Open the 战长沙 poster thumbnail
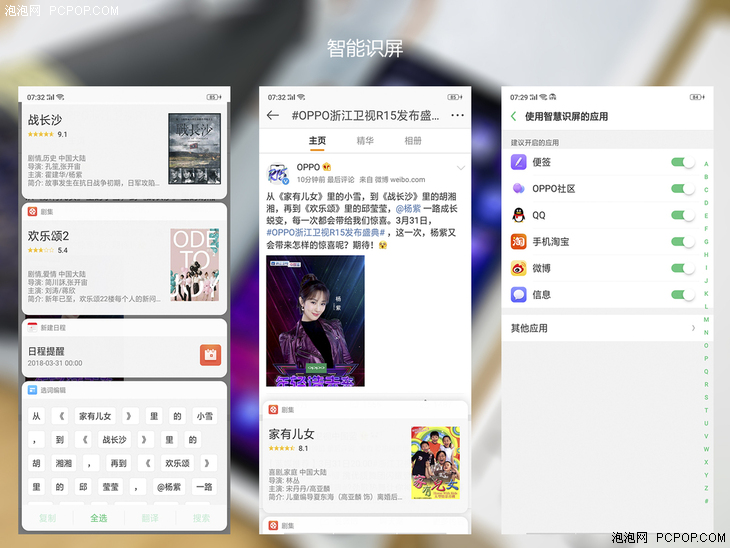The width and height of the screenshot is (730, 548). [194, 149]
